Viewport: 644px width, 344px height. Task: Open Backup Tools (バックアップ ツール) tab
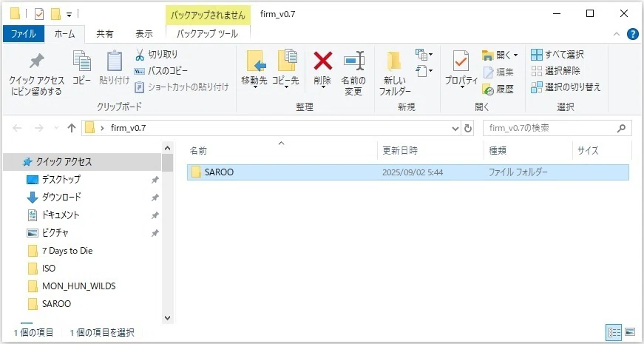pos(208,34)
